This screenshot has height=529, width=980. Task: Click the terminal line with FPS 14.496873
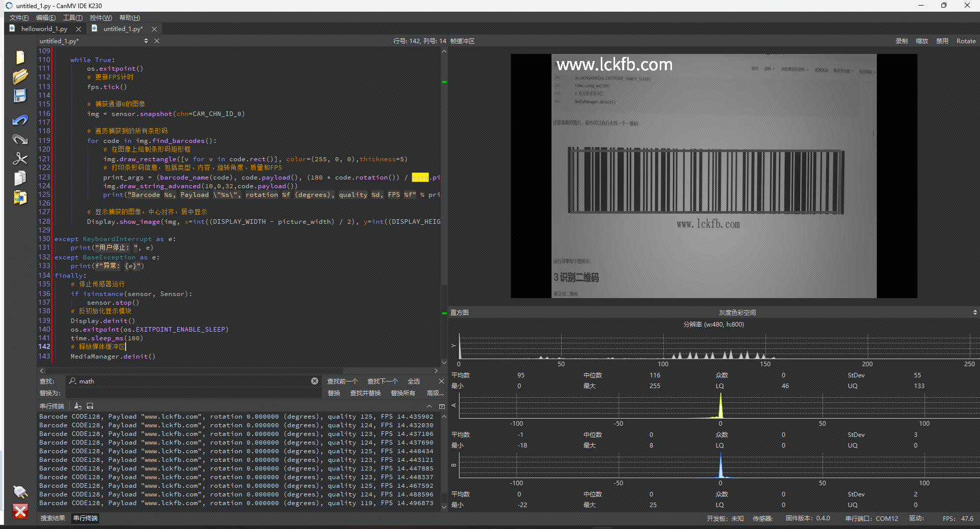tap(236, 503)
